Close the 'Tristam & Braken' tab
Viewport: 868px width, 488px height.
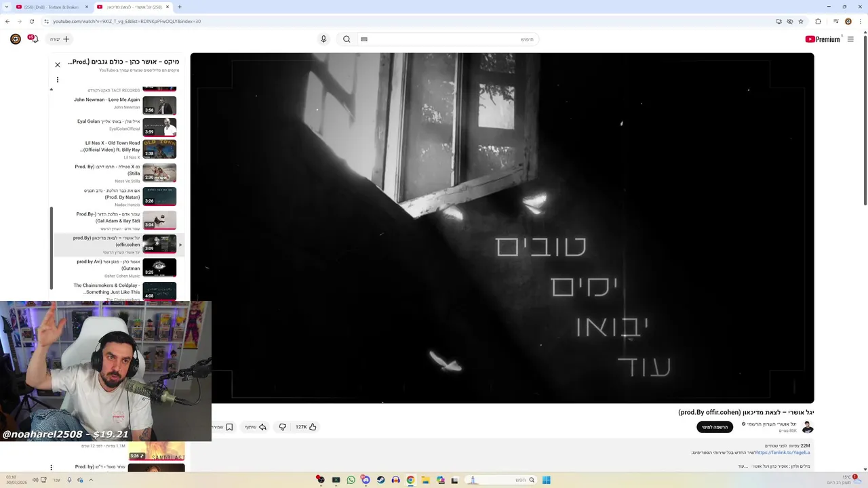point(87,7)
